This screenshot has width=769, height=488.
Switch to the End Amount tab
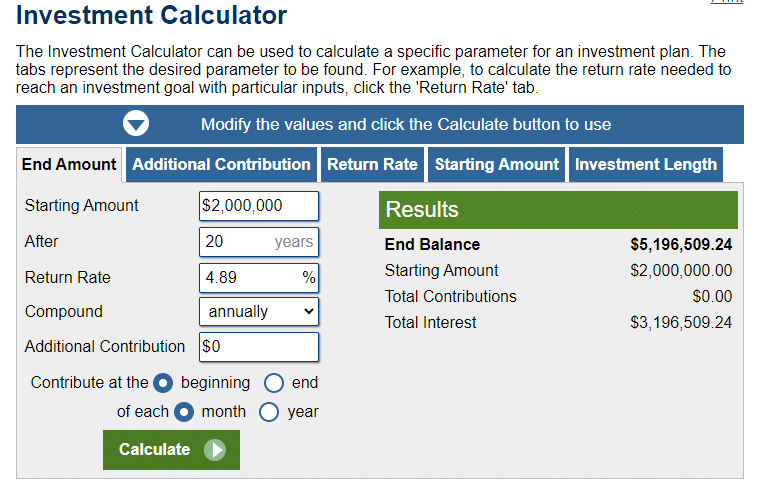[69, 165]
